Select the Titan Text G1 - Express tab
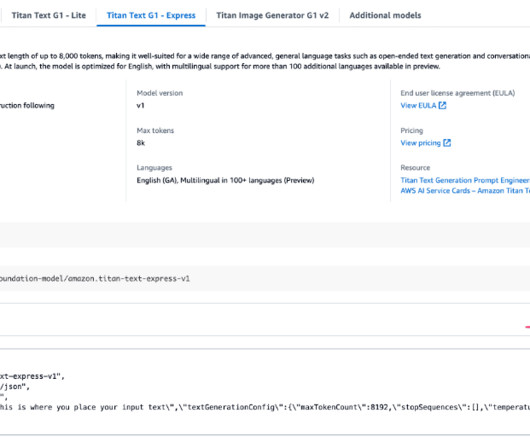530x442 pixels. [x=151, y=16]
